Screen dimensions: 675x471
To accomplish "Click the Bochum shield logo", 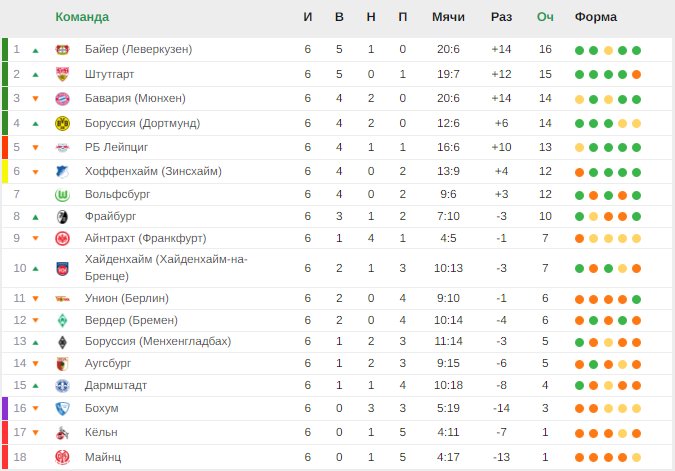I will pos(62,409).
